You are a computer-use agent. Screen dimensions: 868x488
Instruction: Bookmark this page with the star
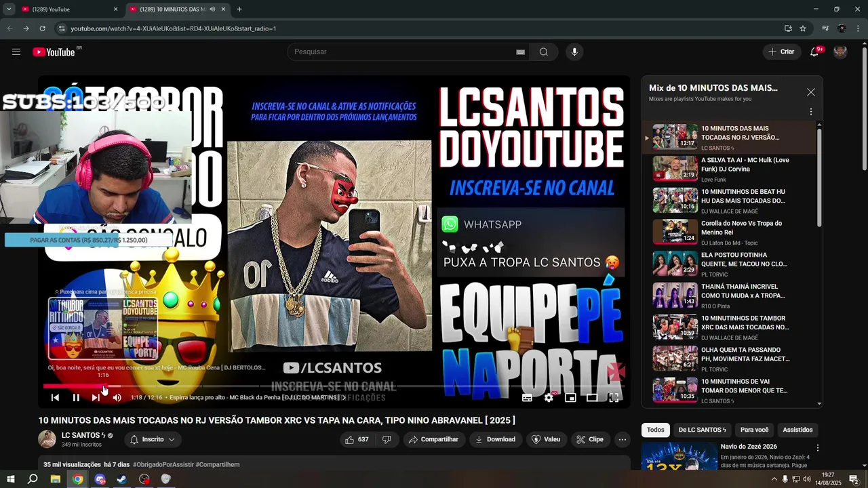pos(803,28)
